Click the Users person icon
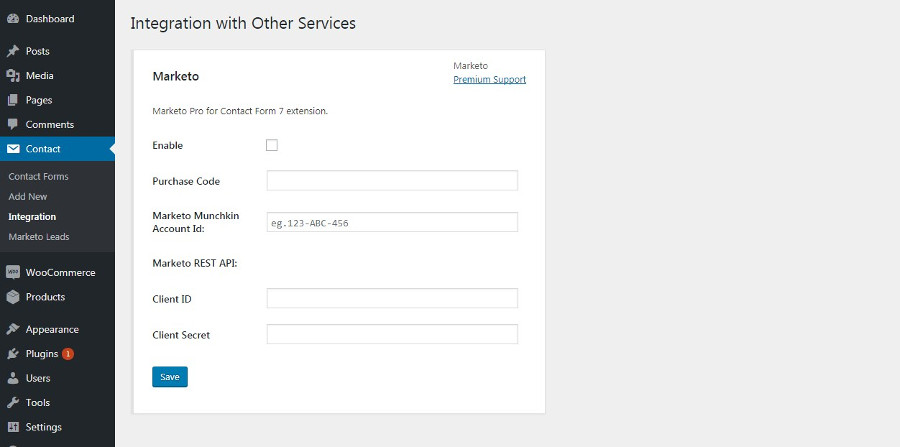Image resolution: width=900 pixels, height=447 pixels. pyautogui.click(x=13, y=378)
